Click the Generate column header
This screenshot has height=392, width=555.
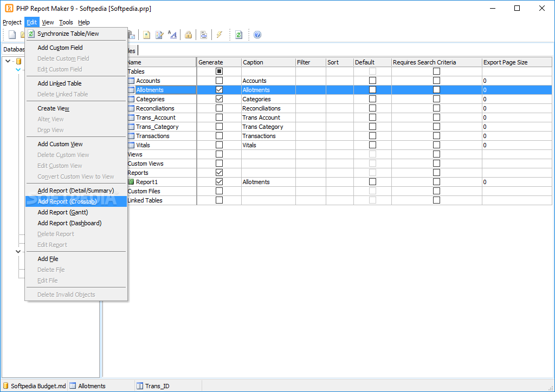coord(219,62)
